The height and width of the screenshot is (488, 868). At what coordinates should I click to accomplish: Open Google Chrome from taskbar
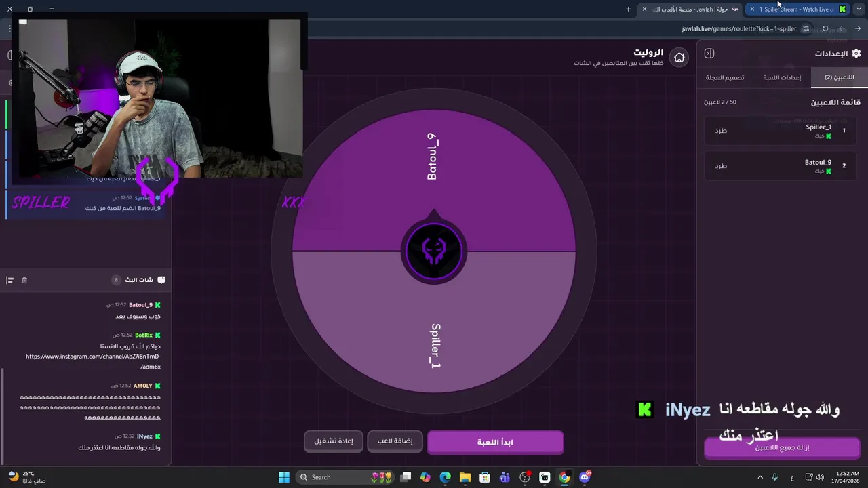564,477
